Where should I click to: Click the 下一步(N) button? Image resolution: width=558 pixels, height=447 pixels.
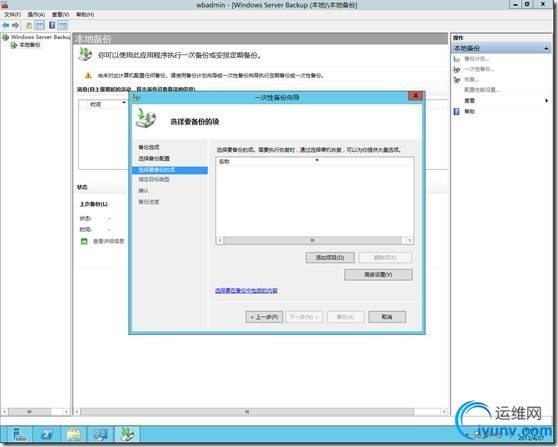pos(304,317)
